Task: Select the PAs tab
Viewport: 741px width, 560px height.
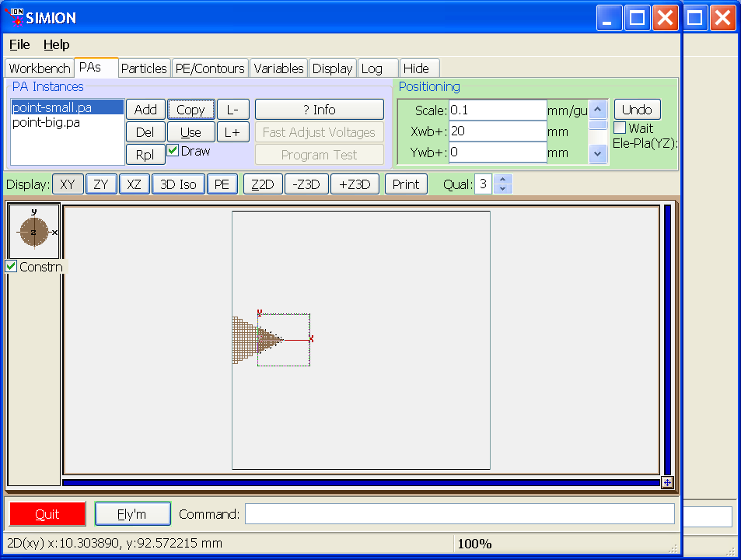Action: (96, 68)
